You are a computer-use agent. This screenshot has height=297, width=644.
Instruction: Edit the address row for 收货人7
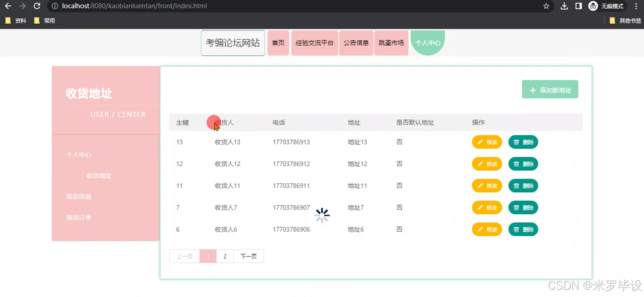tap(487, 208)
